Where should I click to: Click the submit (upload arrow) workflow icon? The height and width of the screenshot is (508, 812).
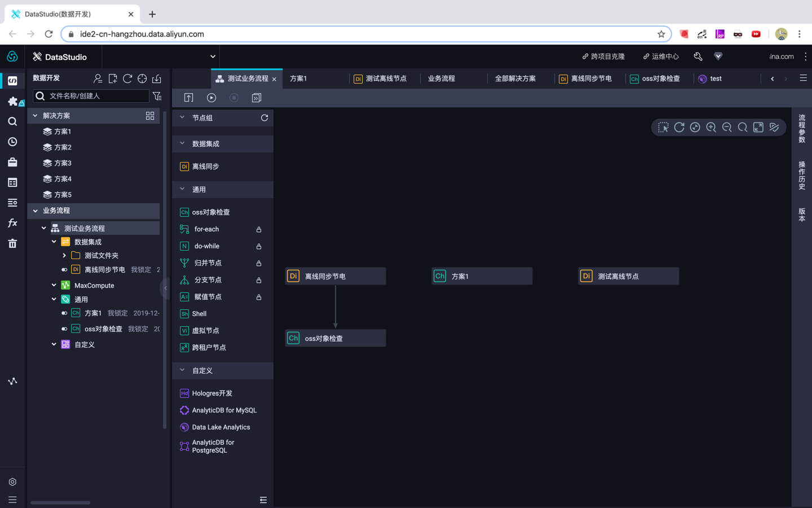click(189, 98)
